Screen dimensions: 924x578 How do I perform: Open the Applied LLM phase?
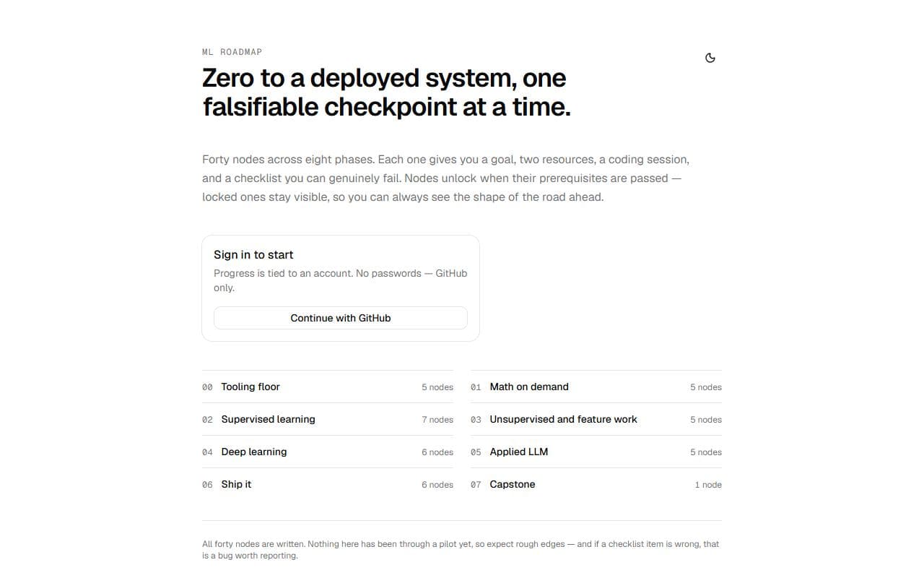[596, 452]
